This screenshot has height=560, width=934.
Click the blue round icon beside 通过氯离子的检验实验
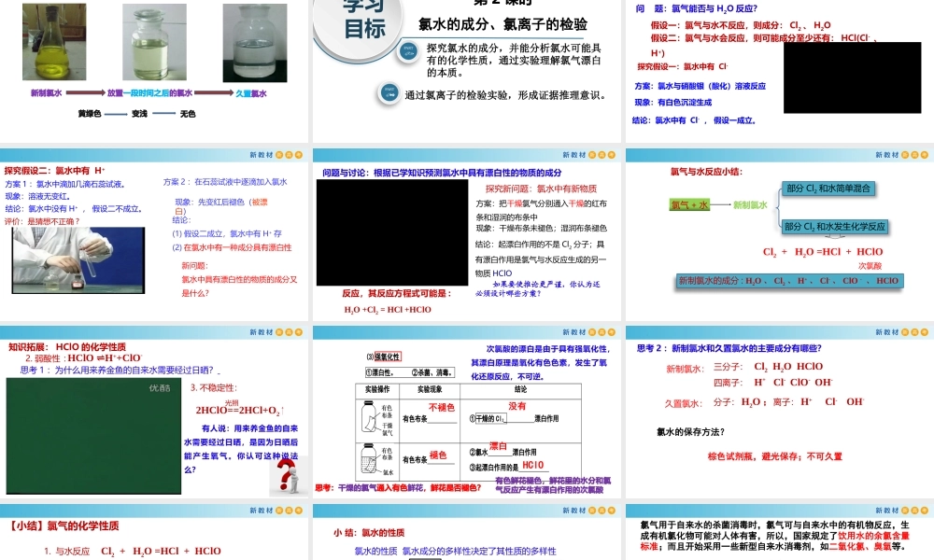(x=389, y=92)
